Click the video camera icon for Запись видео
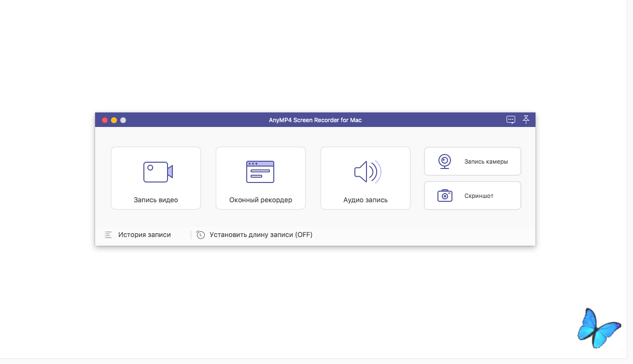This screenshot has height=364, width=633. click(x=158, y=172)
